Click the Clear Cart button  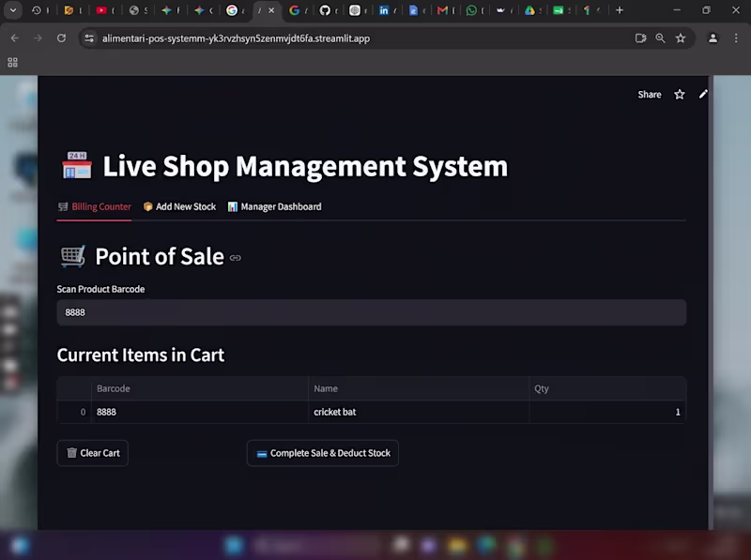[92, 453]
